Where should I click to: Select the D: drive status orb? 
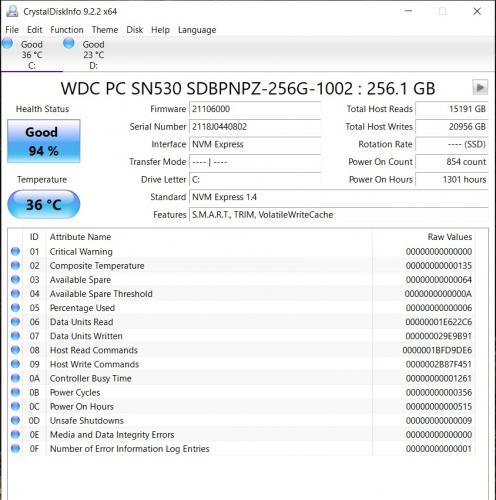pyautogui.click(x=69, y=43)
